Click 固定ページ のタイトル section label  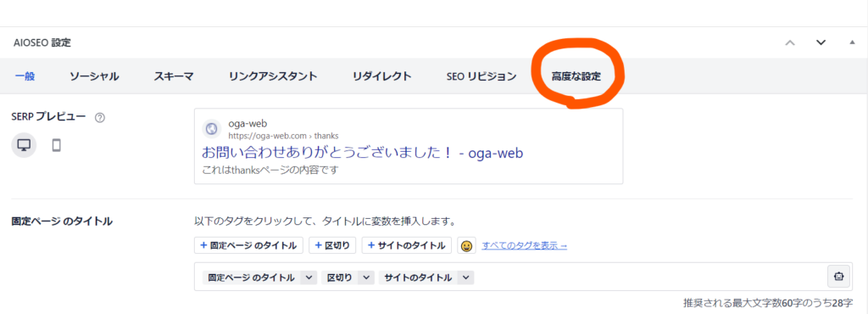point(62,221)
